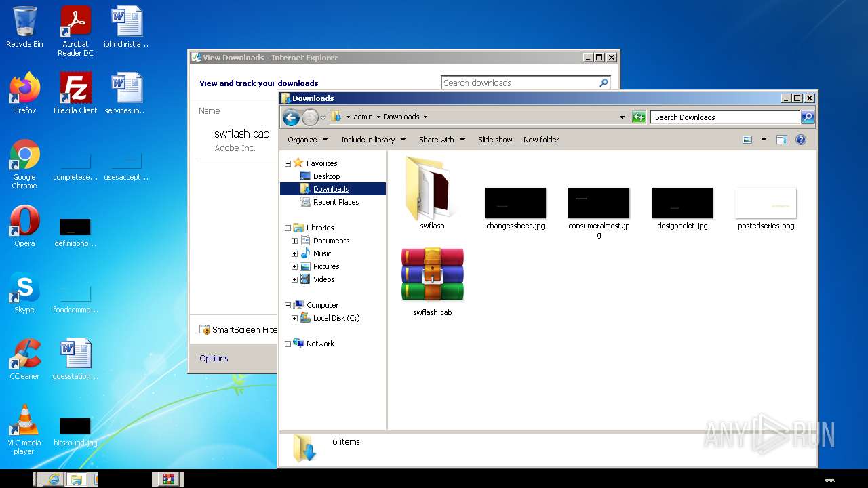The image size is (868, 488).
Task: Click admin in the address breadcrumb
Action: [x=363, y=117]
